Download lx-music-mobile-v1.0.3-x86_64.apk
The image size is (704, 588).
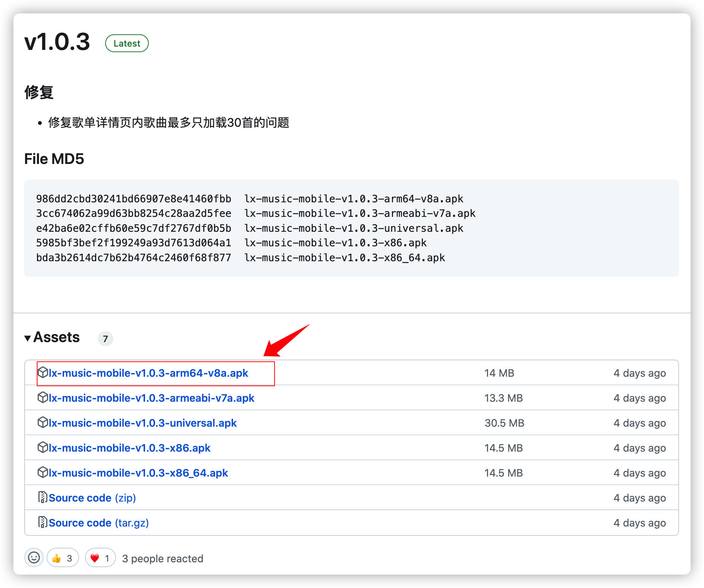coord(138,473)
